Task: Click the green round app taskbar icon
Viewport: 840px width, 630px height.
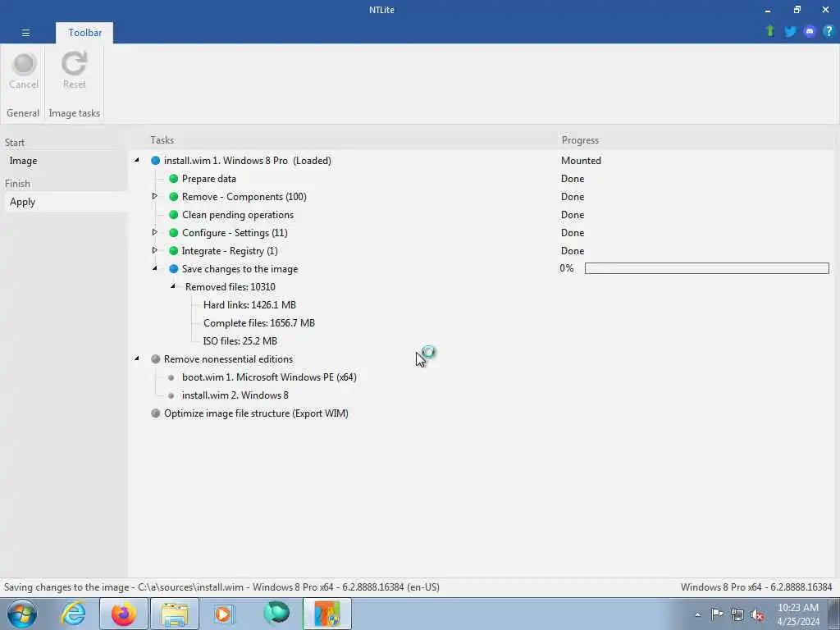Action: 276,614
